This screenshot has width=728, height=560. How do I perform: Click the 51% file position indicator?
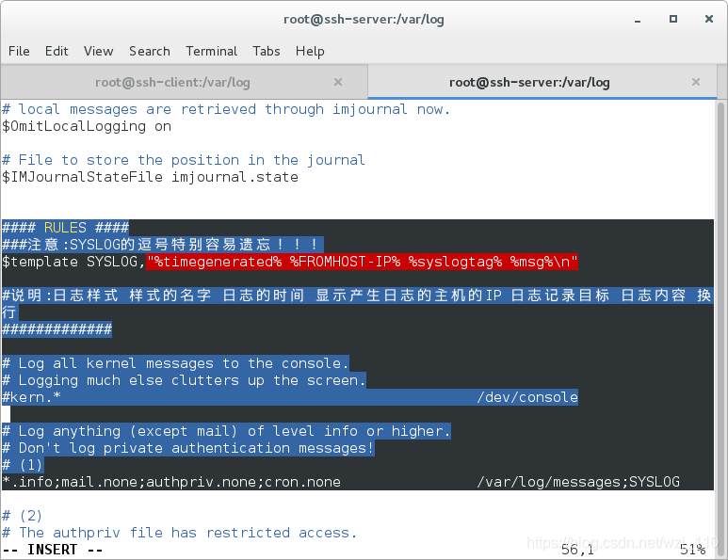point(693,550)
